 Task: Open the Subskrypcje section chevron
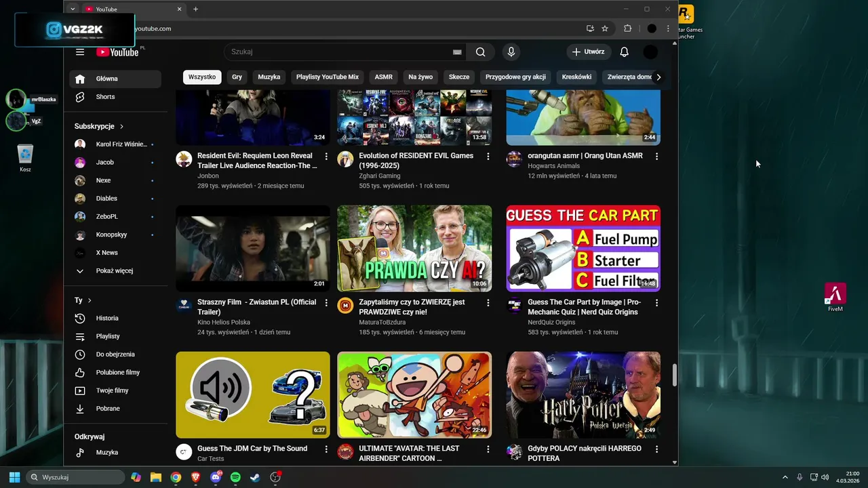click(x=122, y=127)
